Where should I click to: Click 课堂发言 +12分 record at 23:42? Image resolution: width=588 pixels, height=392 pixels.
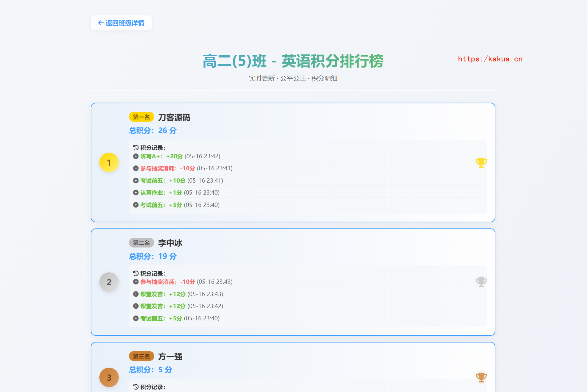point(163,306)
